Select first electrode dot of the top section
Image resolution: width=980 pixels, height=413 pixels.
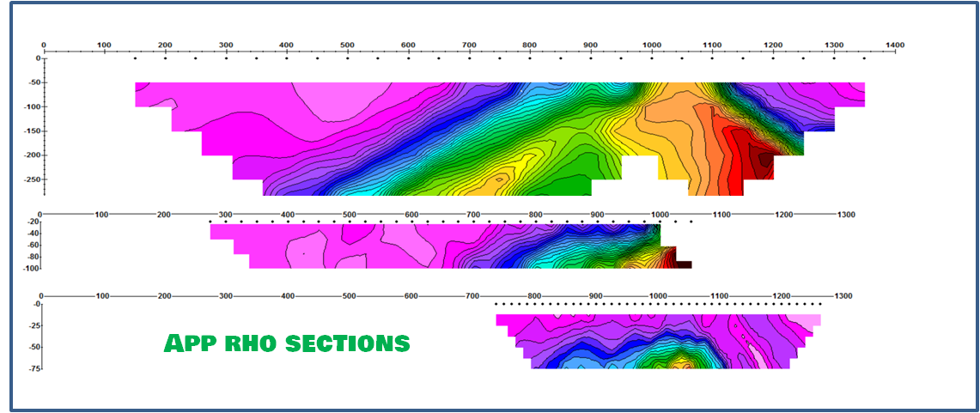point(135,59)
